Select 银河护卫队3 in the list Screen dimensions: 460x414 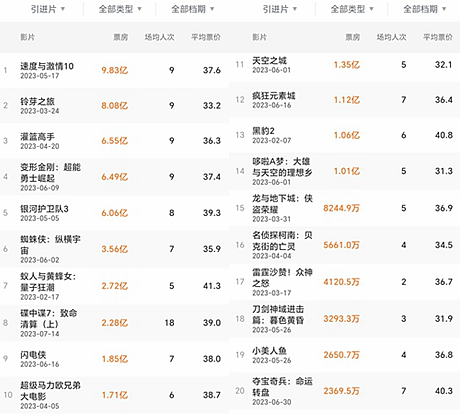pos(44,209)
